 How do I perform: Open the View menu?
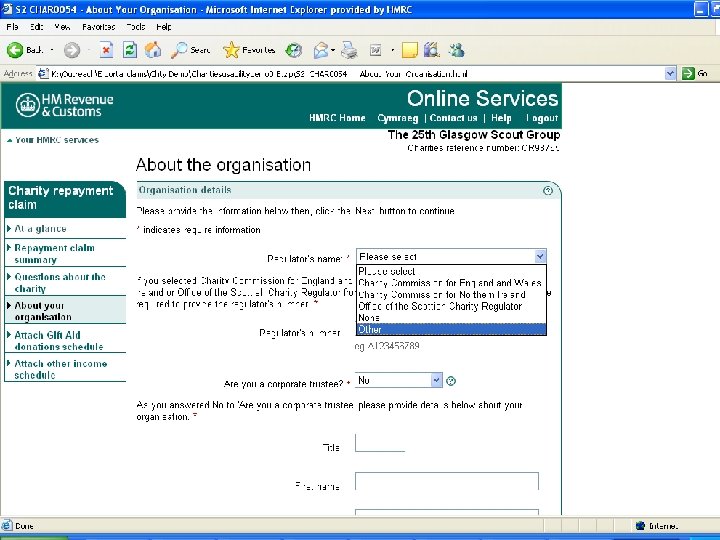click(62, 27)
